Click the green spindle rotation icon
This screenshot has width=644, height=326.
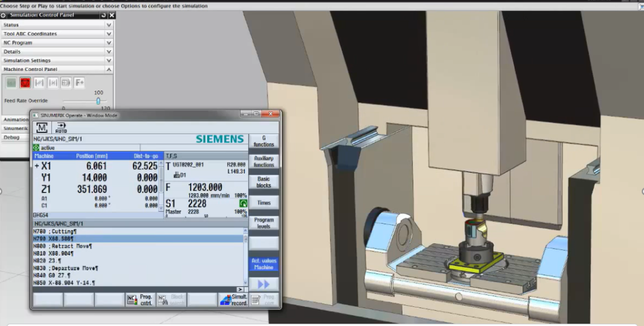[x=243, y=203]
